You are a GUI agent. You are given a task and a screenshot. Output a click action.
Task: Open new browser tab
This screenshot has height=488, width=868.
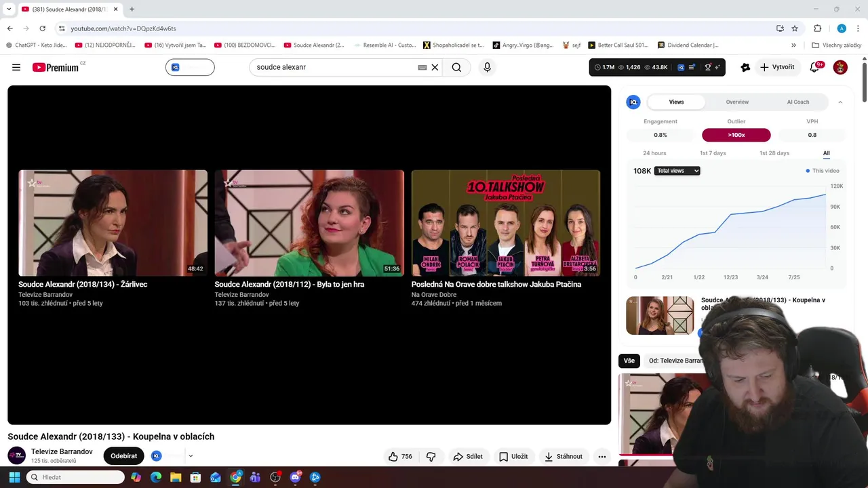point(132,9)
